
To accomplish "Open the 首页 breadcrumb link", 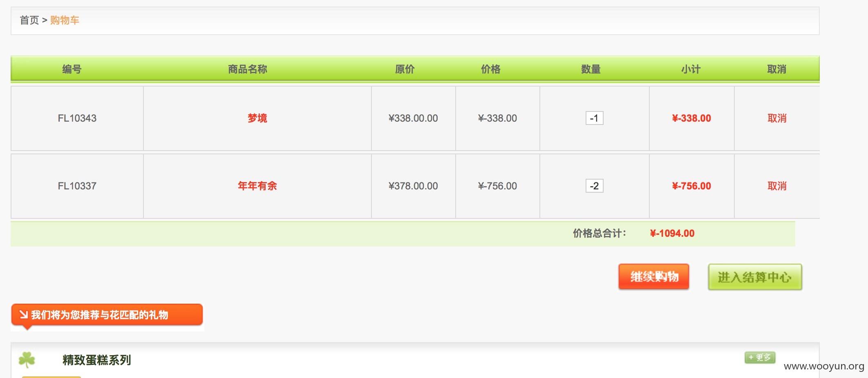I will click(x=29, y=20).
